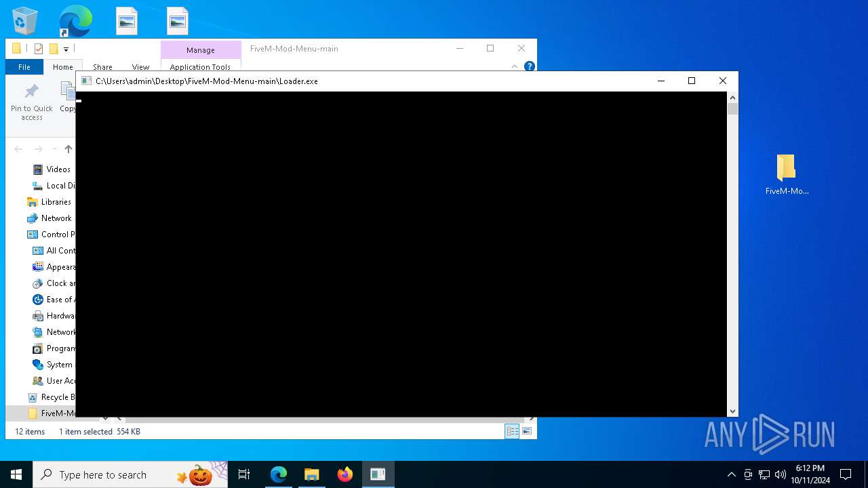Click the Explorer properties quick-access icon

pos(39,49)
